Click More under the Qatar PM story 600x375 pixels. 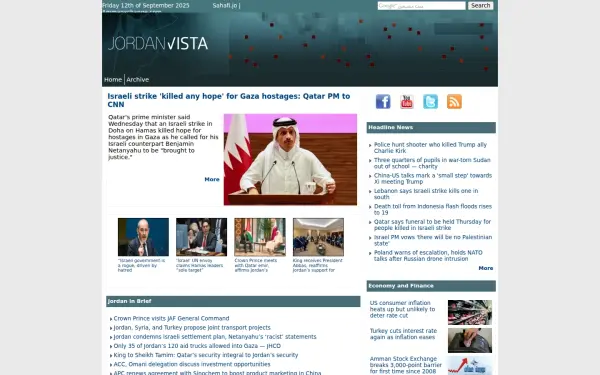(x=212, y=179)
